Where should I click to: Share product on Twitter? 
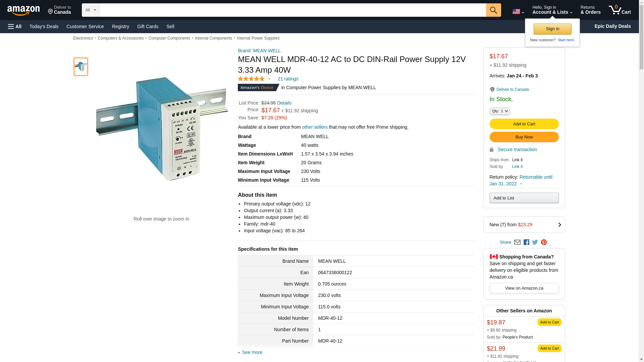[x=535, y=242]
